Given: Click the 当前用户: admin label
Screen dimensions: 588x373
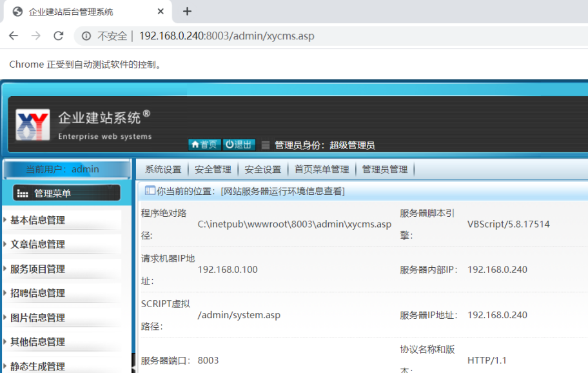Looking at the screenshot, I should tap(63, 169).
